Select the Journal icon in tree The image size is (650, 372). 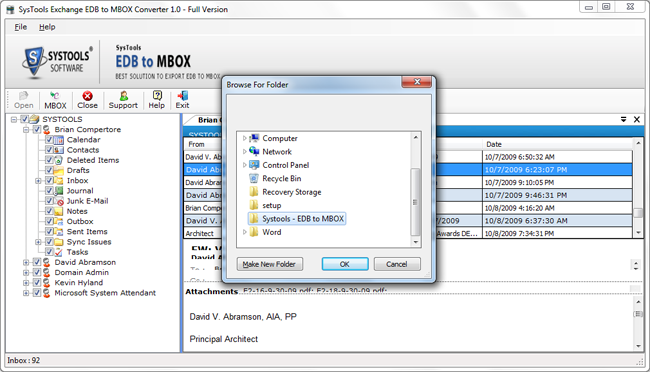click(59, 191)
